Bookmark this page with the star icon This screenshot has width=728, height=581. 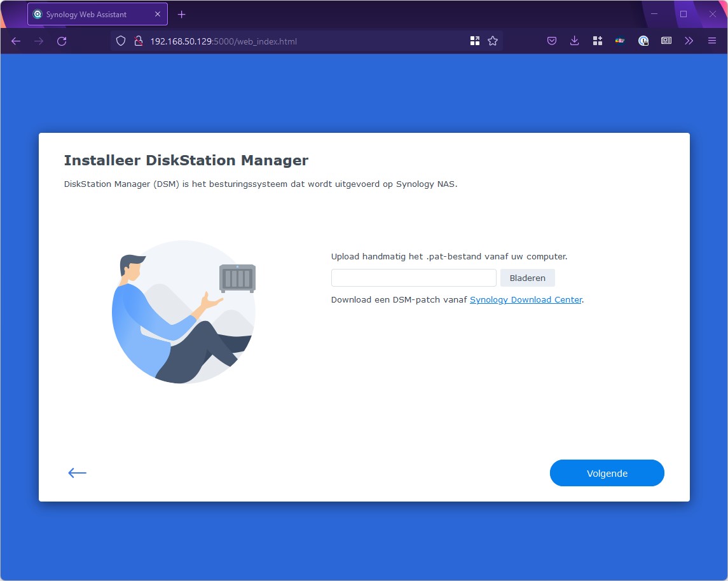click(x=493, y=41)
